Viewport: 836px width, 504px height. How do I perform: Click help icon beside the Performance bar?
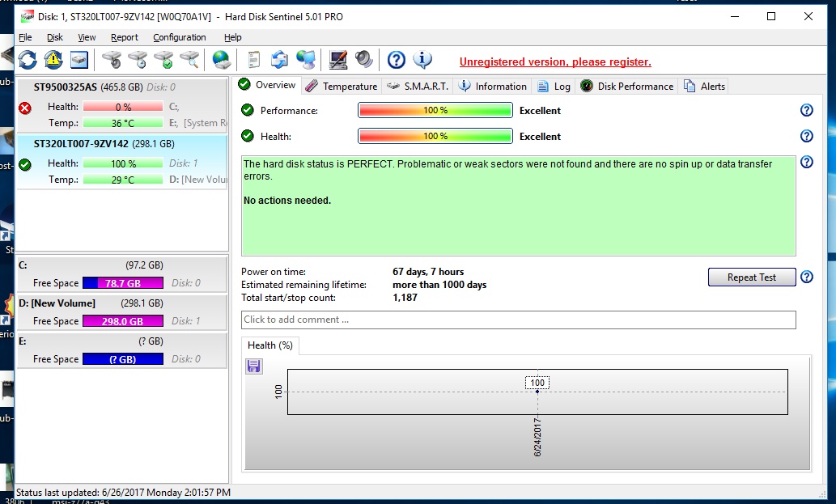coord(806,111)
